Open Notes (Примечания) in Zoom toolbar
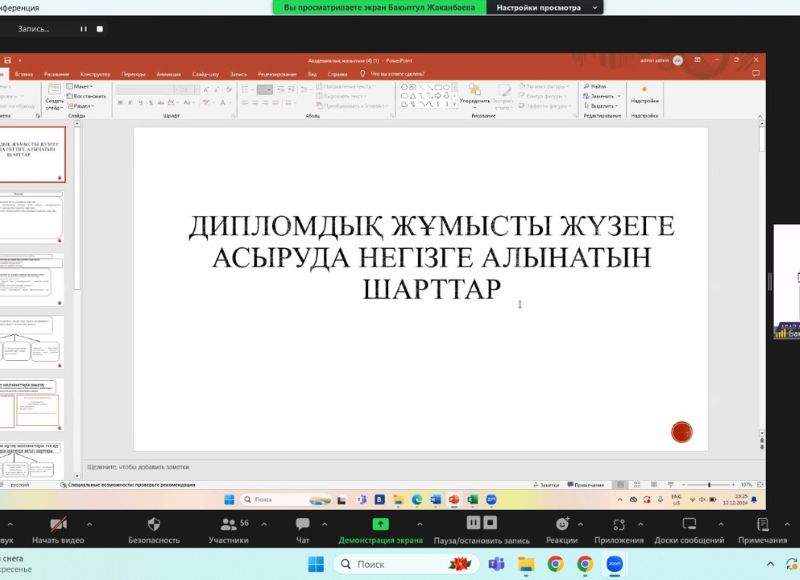800x580 pixels. [762, 524]
